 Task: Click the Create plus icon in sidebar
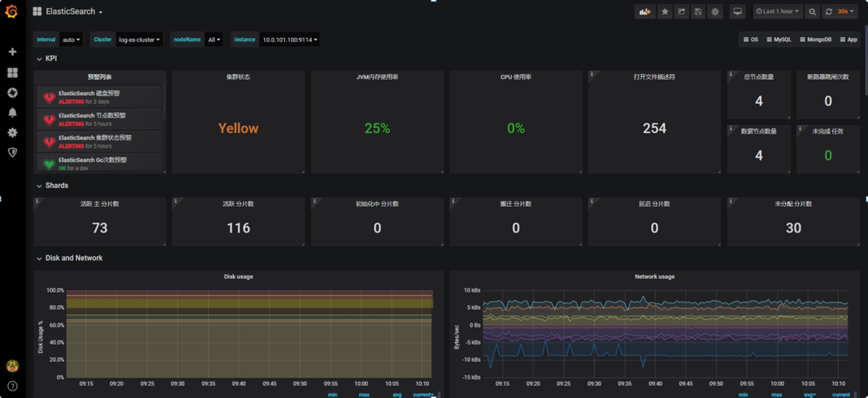tap(12, 52)
